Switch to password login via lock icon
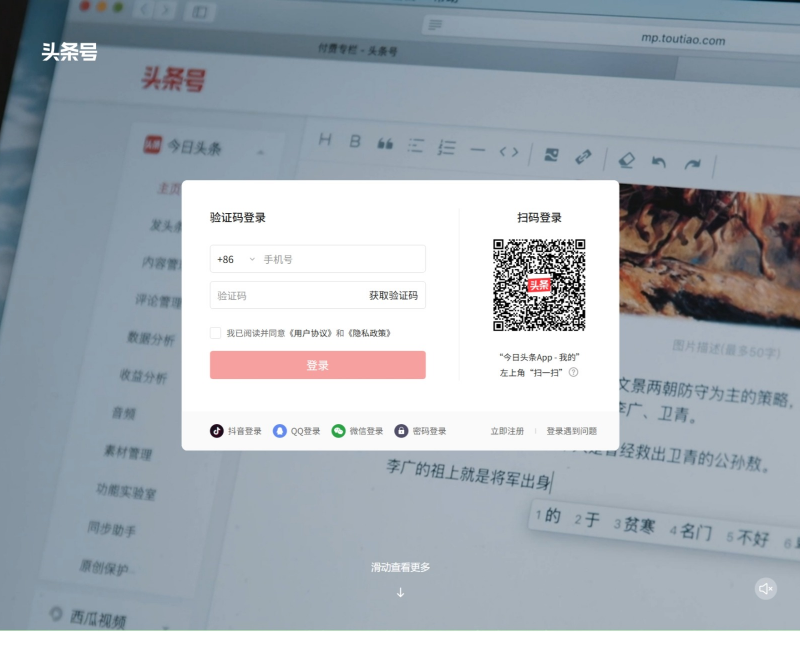The image size is (800, 650). coord(401,431)
